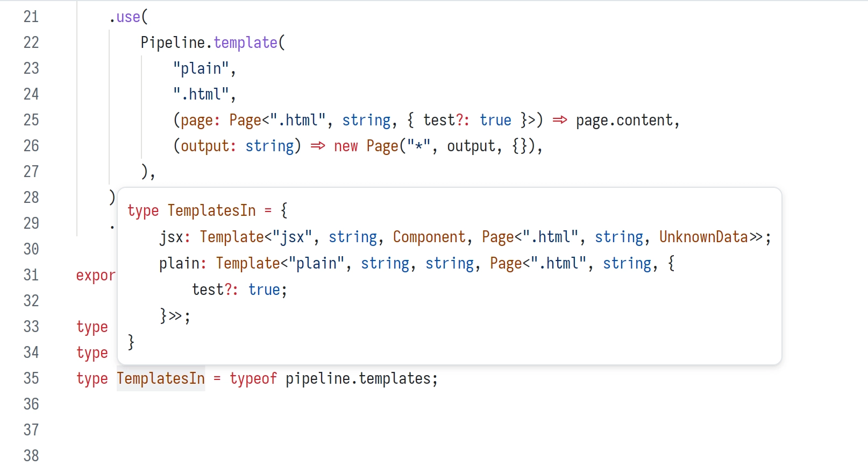Image resolution: width=868 pixels, height=465 pixels.
Task: Click the "plain" string on line 23
Action: tap(201, 68)
